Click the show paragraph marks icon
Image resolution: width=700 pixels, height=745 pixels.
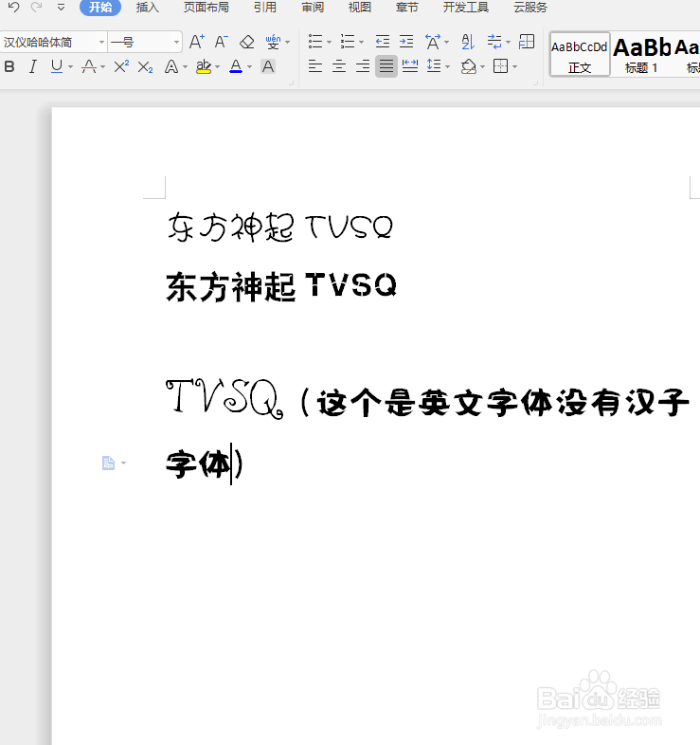[x=494, y=42]
